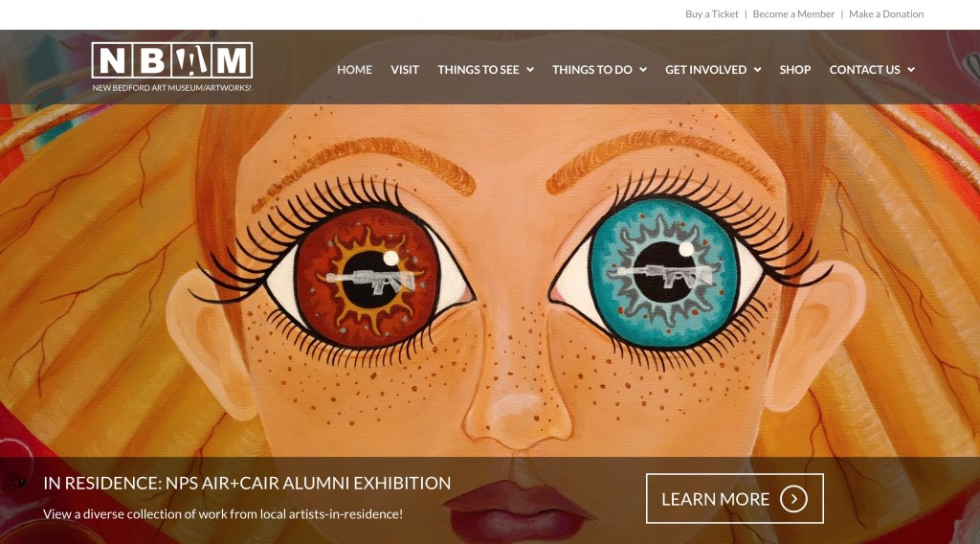Select the Things To See menu label
The height and width of the screenshot is (544, 980).
479,69
